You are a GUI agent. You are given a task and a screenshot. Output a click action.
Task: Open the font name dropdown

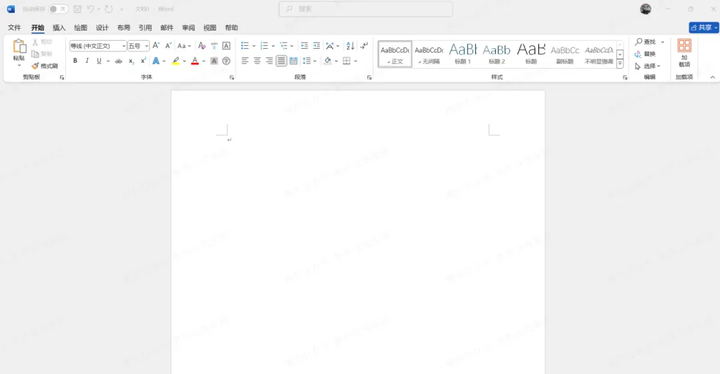coord(124,46)
